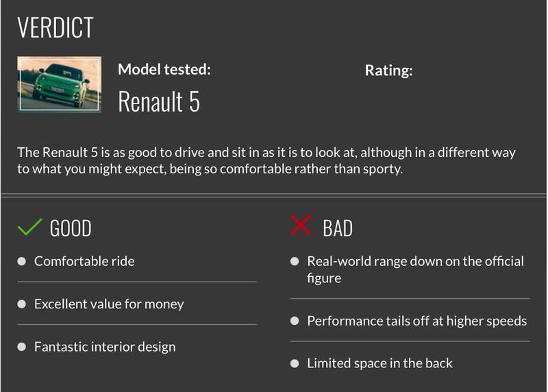Select the BAD section heading
Viewport: 548px width, 392px height.
click(x=338, y=228)
